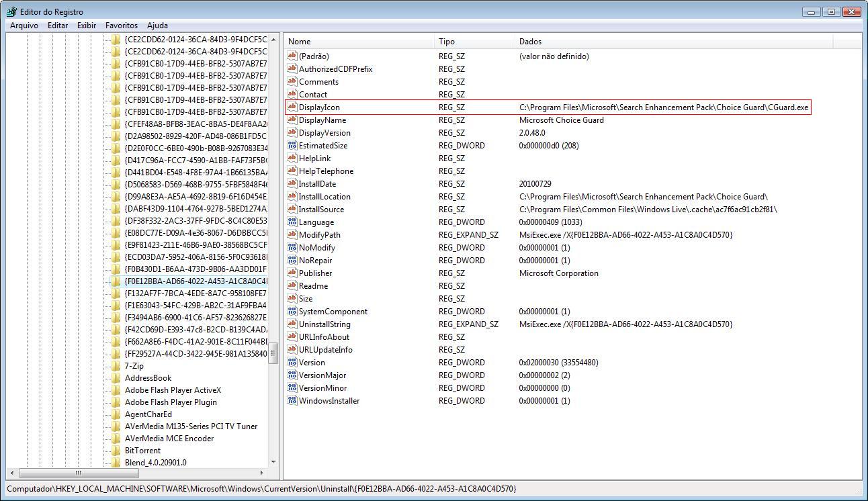Click the horizontal scrollbar left arrow

point(11,473)
